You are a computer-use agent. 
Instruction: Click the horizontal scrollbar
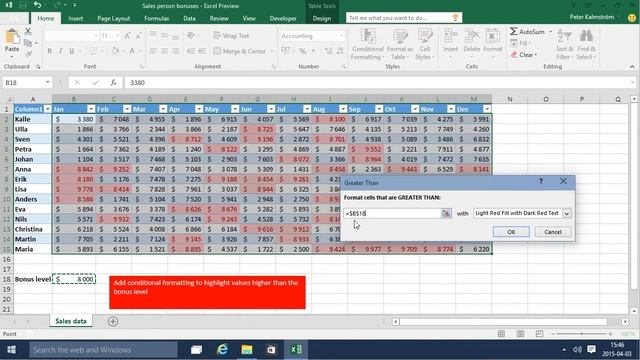coord(510,322)
